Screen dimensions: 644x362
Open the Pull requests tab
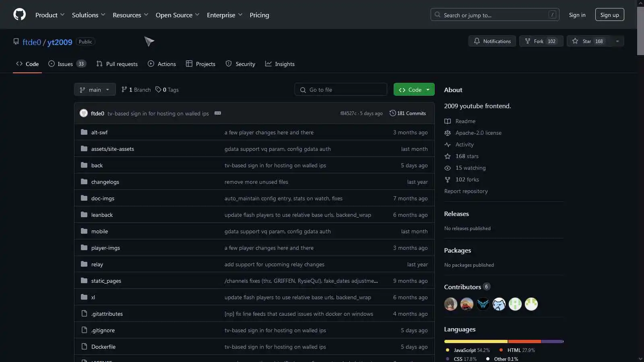coord(117,64)
